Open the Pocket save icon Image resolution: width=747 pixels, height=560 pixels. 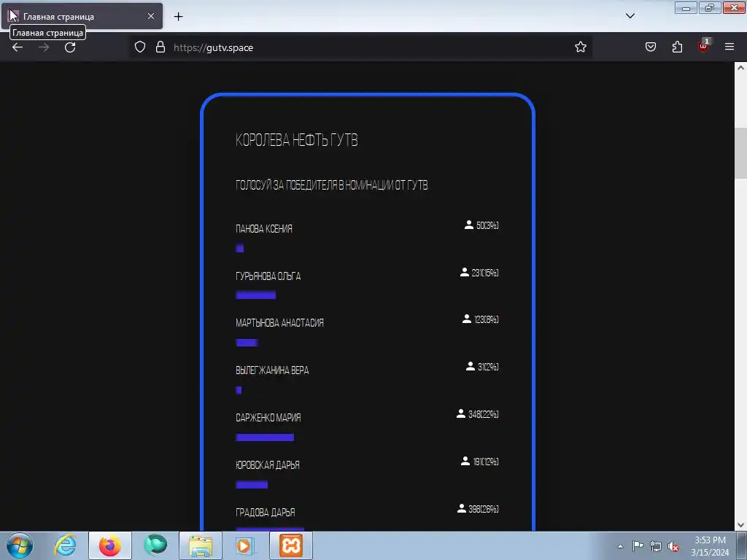650,47
